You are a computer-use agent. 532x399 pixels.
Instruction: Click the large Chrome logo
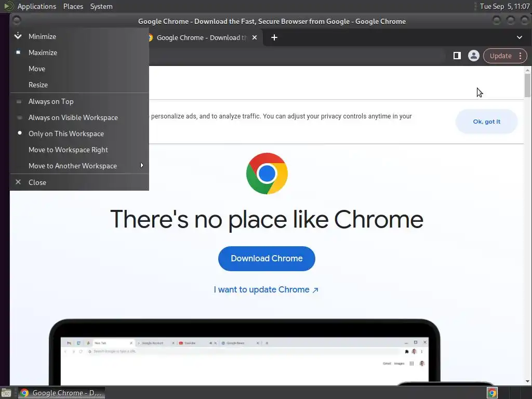click(x=267, y=174)
